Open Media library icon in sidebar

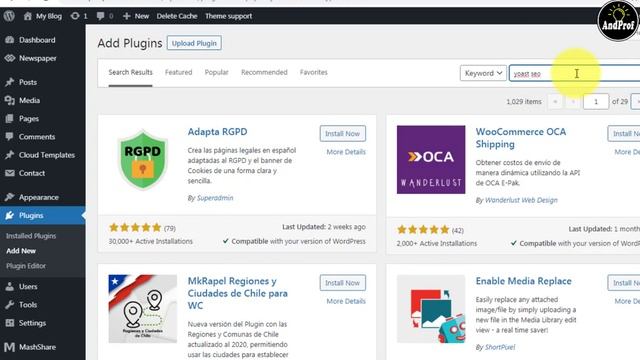10,100
